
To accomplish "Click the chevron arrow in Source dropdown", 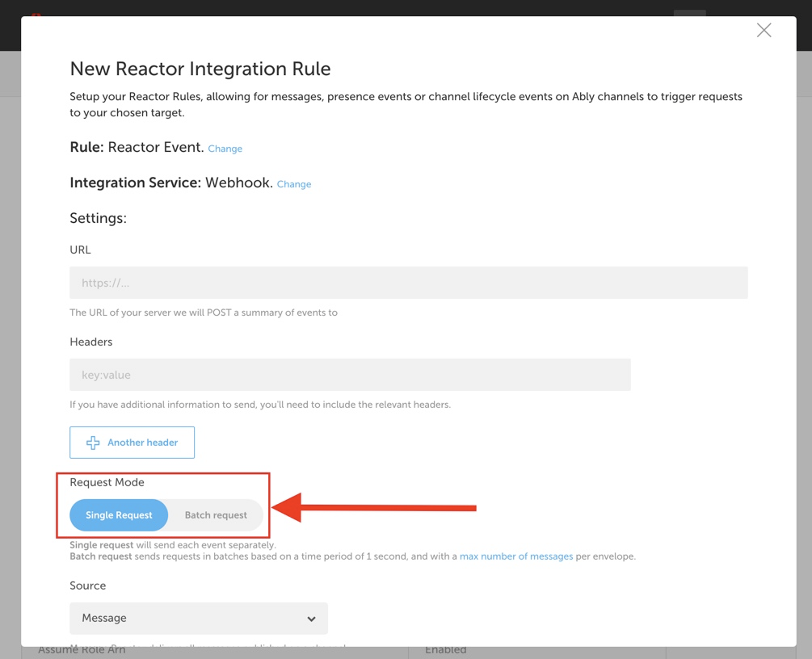I will 311,619.
